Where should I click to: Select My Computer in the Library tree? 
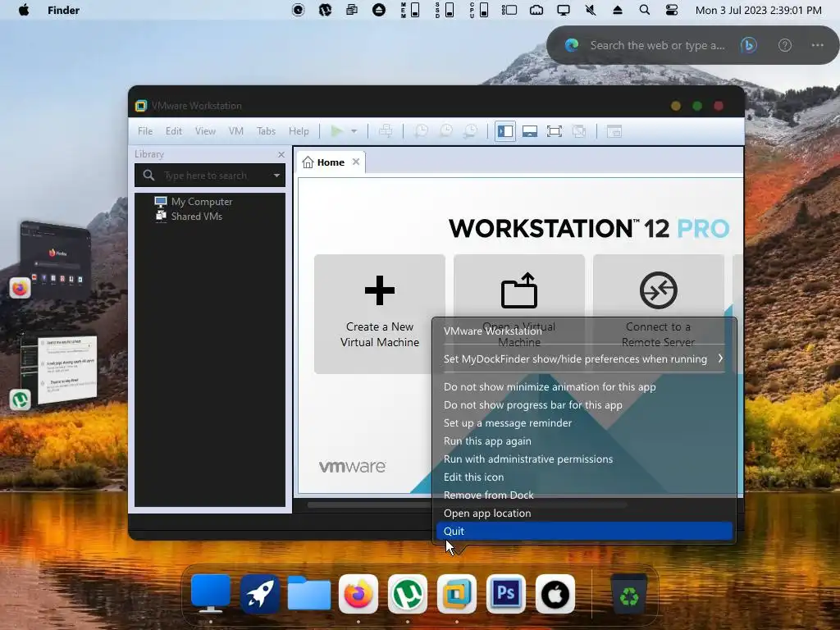[x=194, y=202]
